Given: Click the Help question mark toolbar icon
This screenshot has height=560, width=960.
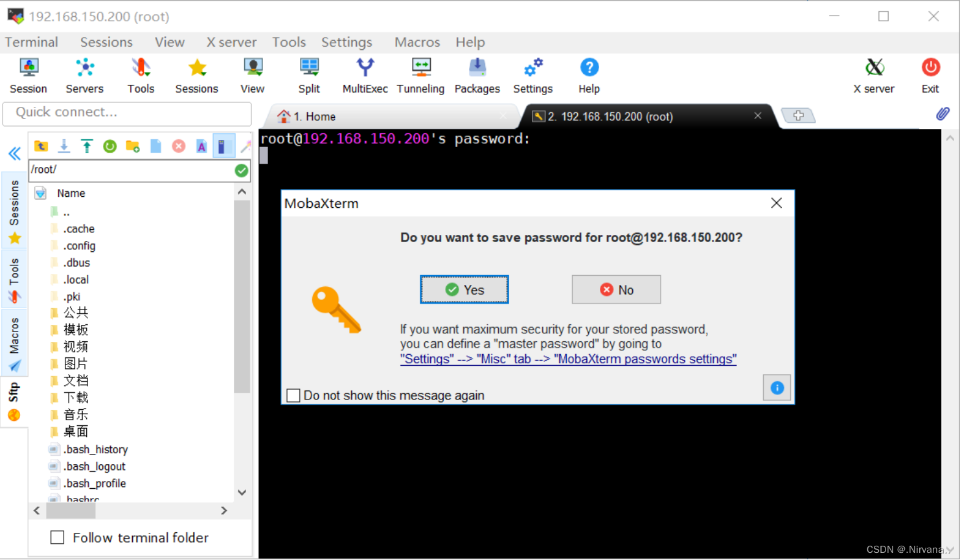Looking at the screenshot, I should (x=589, y=76).
